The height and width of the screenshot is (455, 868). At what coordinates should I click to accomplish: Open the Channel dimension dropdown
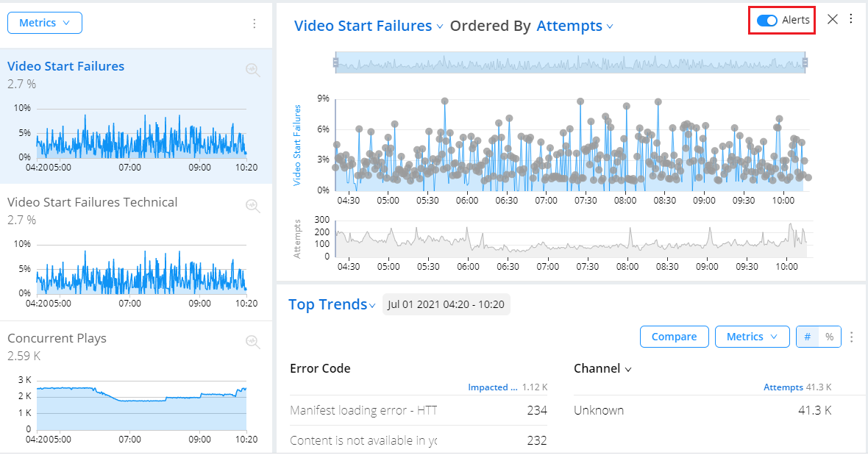(x=602, y=368)
